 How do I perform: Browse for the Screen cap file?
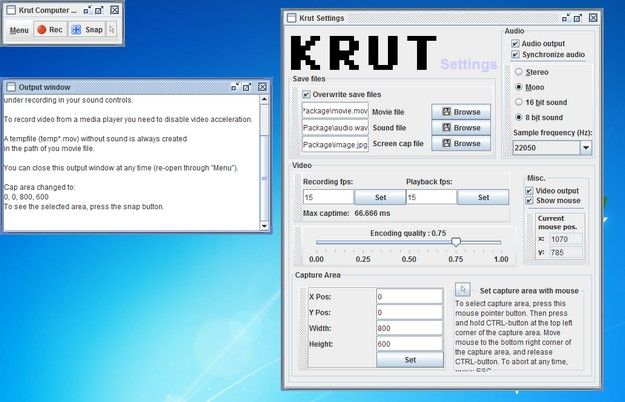[x=461, y=143]
